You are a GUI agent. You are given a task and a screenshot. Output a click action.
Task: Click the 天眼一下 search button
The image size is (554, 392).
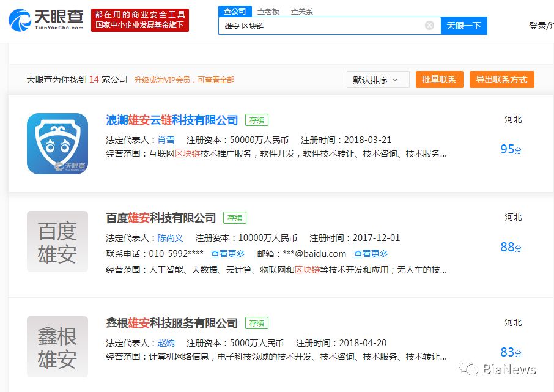coord(464,26)
